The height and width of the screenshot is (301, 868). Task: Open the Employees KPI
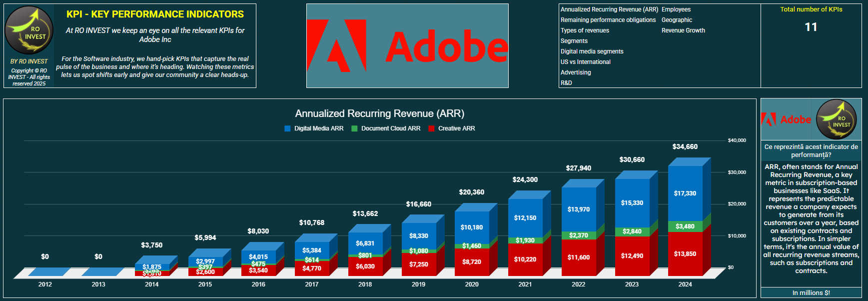tap(676, 9)
